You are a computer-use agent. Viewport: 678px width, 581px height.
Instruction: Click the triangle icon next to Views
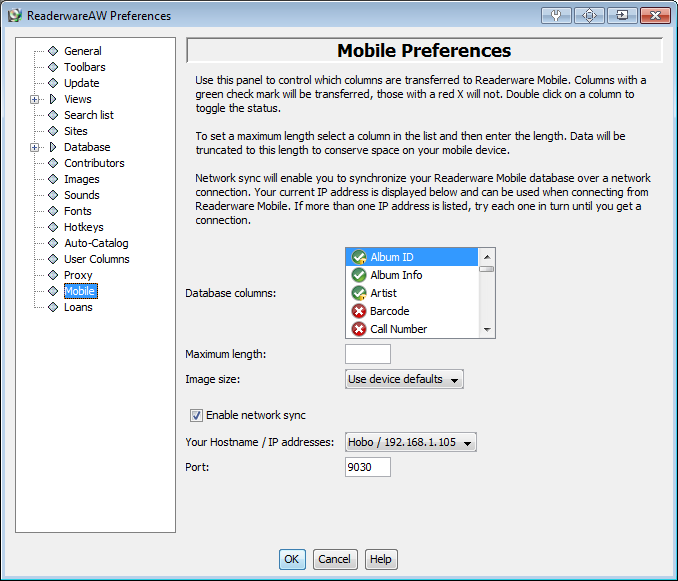coord(53,99)
